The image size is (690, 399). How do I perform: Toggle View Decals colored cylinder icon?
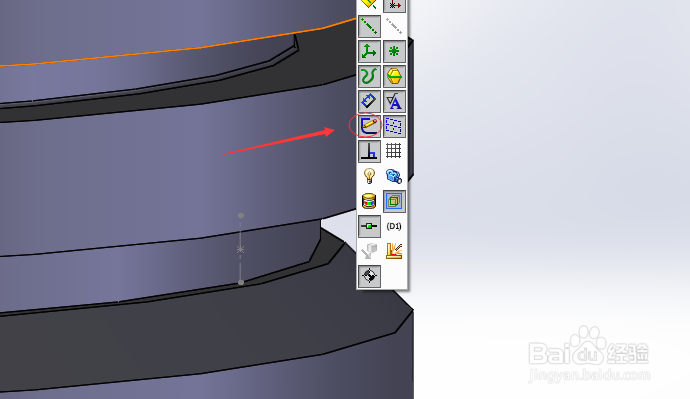(369, 201)
